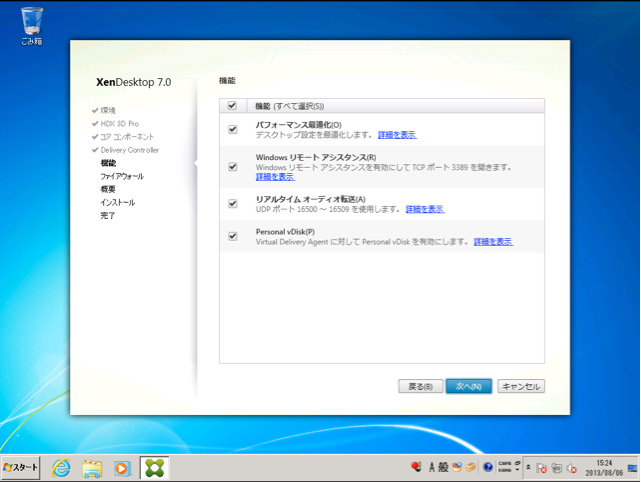
Task: Select the HDX 3D Pro step
Action: pos(120,123)
